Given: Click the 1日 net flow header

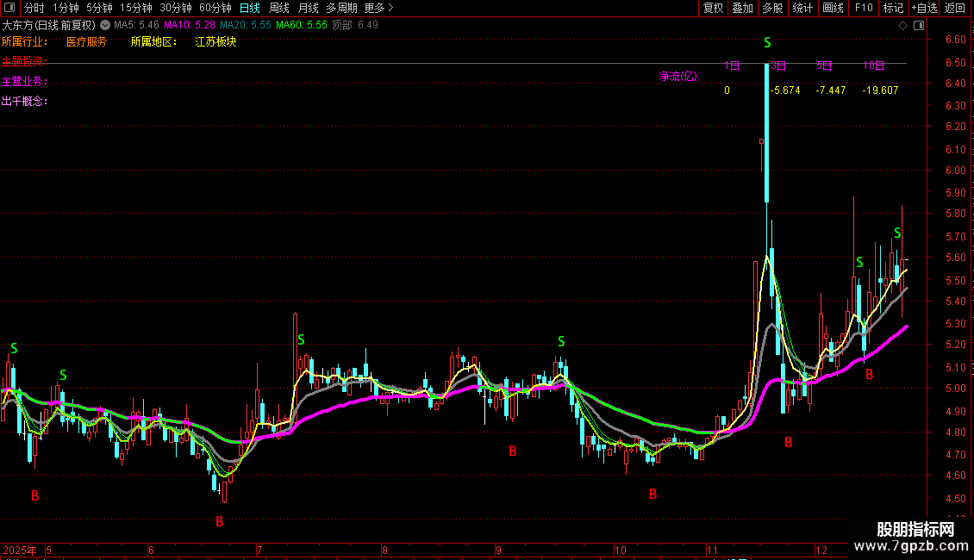Looking at the screenshot, I should [732, 65].
